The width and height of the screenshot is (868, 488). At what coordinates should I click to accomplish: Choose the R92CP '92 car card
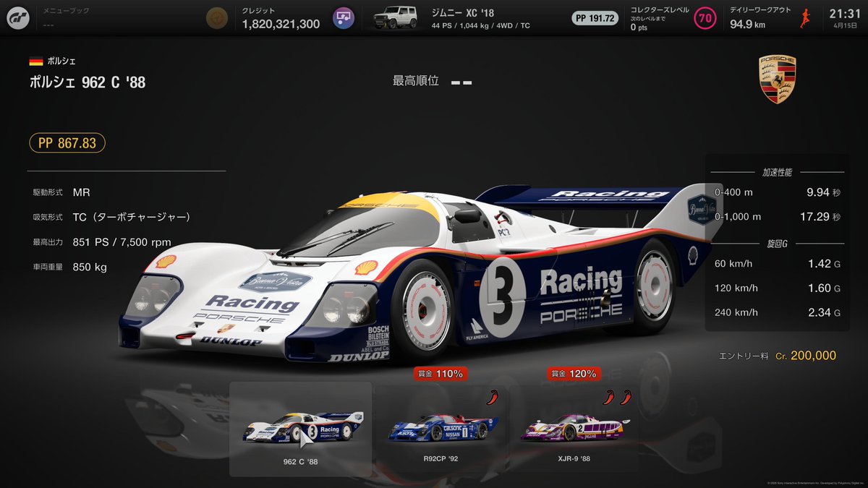pyautogui.click(x=443, y=429)
